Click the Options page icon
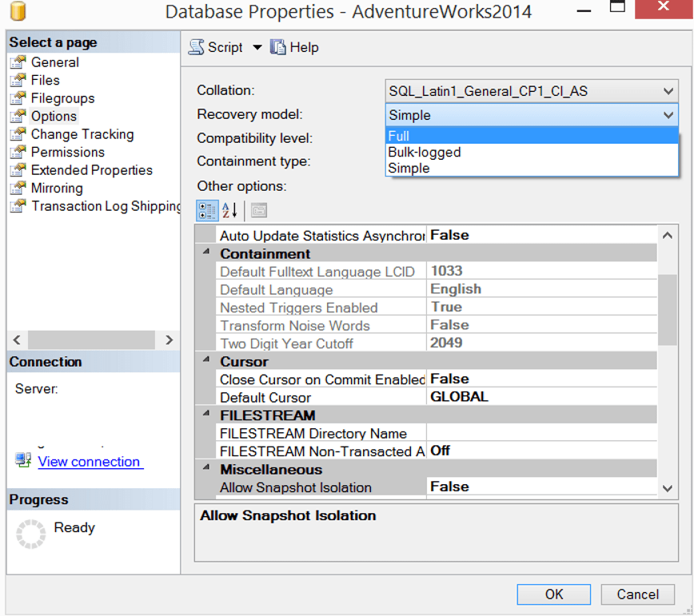The width and height of the screenshot is (694, 616). [x=18, y=117]
